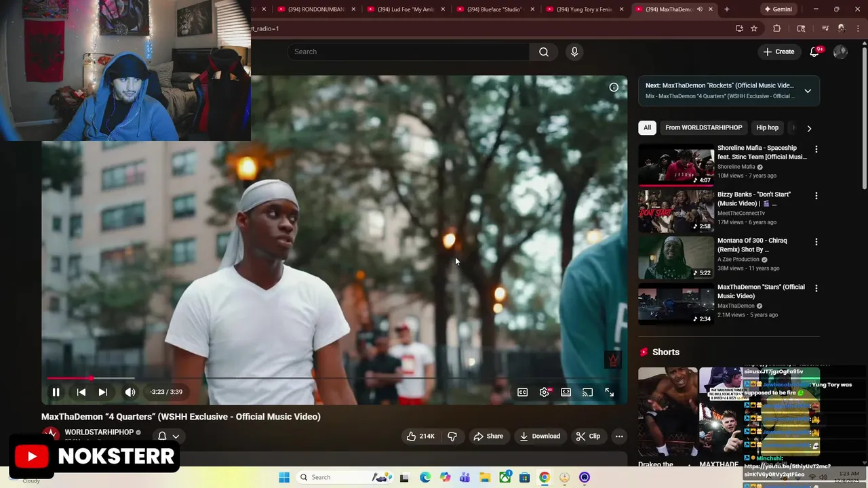Open options menu for Bizzy Banks video

[x=816, y=195]
